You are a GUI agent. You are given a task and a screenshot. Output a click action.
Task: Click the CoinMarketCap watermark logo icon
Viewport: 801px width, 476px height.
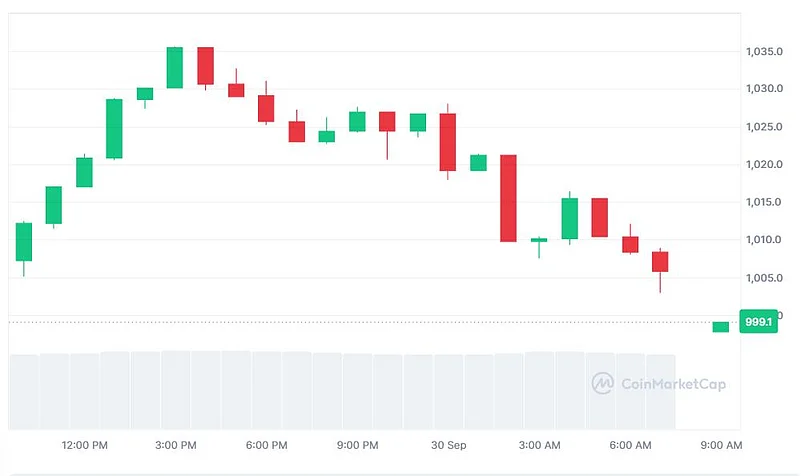(x=602, y=383)
